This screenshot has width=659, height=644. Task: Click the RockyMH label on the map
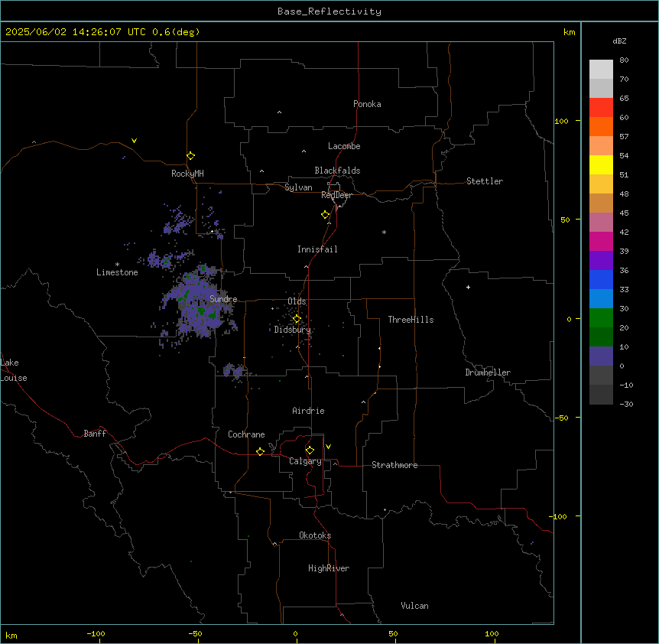click(x=187, y=174)
